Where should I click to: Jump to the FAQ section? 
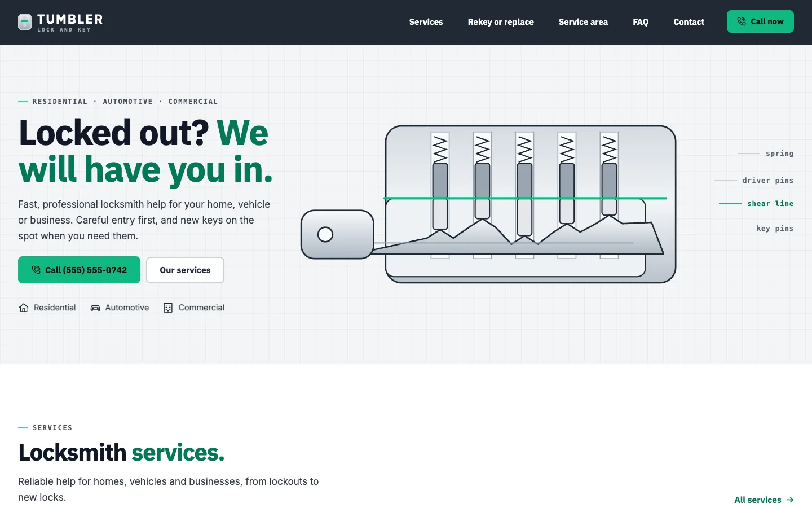pyautogui.click(x=641, y=22)
